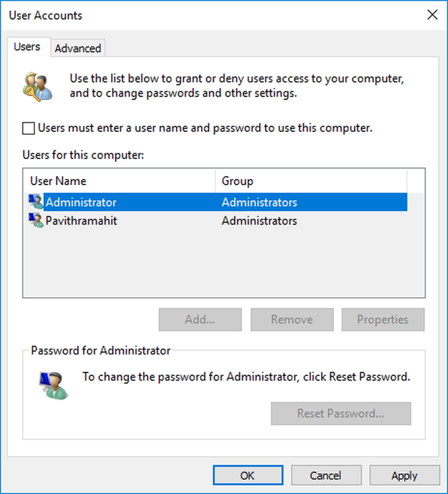This screenshot has height=494, width=448.
Task: Select the Users tab
Action: pos(27,47)
